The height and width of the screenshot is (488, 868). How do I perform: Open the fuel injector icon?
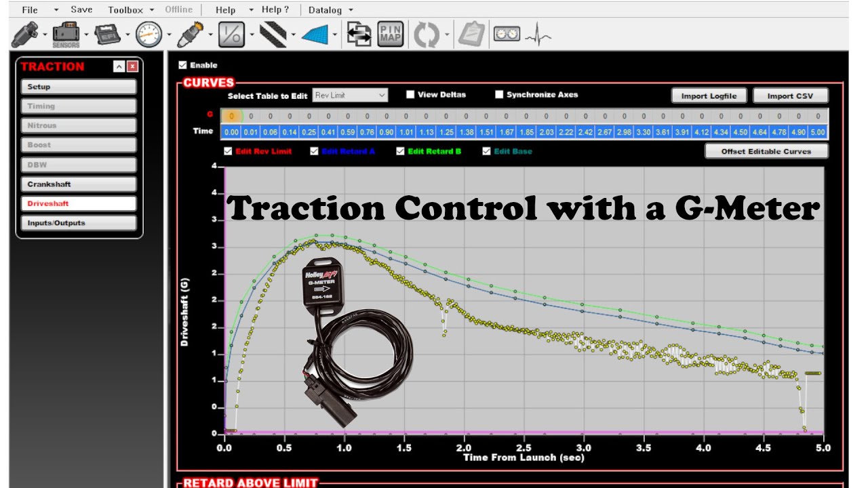24,34
